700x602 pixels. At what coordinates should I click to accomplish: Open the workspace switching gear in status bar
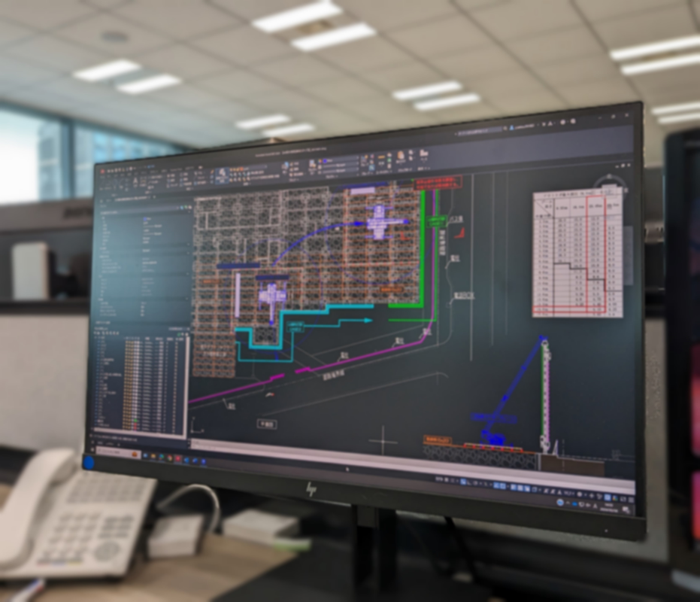(x=579, y=494)
